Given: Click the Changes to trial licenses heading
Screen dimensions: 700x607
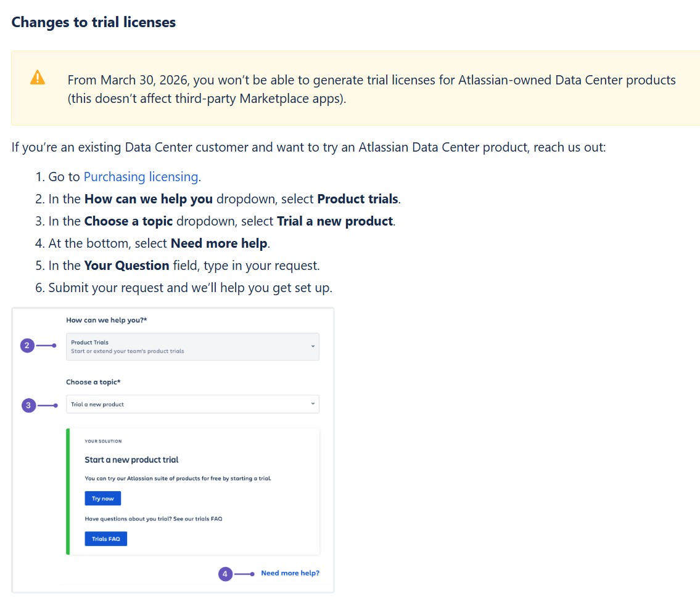Looking at the screenshot, I should [93, 22].
